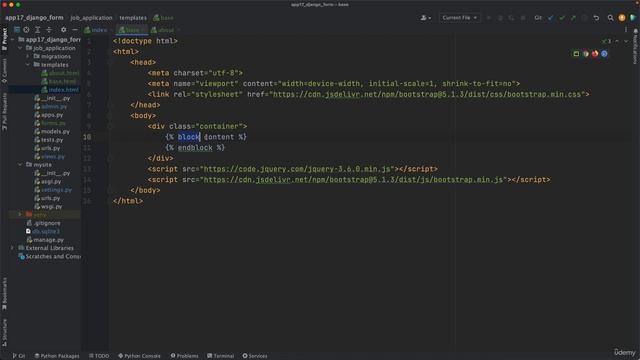This screenshot has height=360, width=640.
Task: Expand the venv folder
Action: 20,215
